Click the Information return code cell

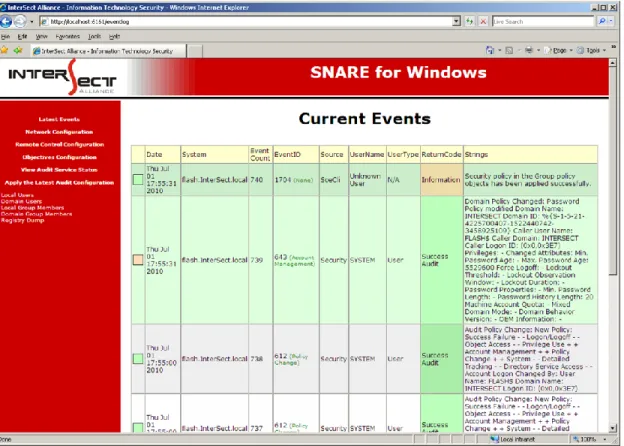[441, 180]
